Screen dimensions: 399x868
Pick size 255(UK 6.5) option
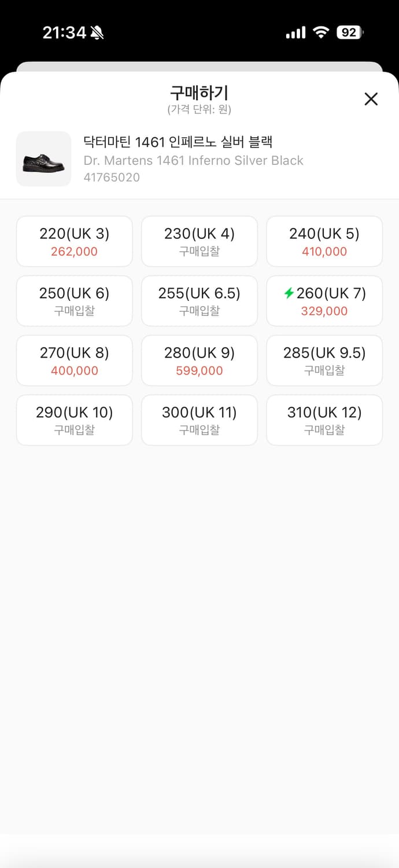[199, 301]
